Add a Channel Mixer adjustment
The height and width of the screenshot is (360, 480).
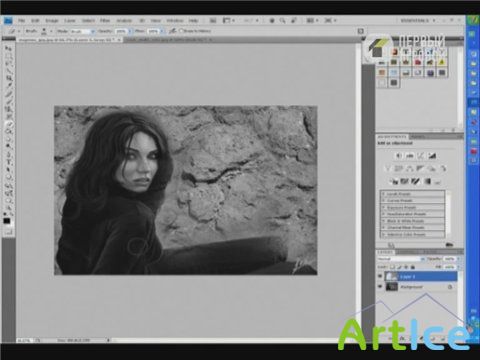[x=443, y=168]
